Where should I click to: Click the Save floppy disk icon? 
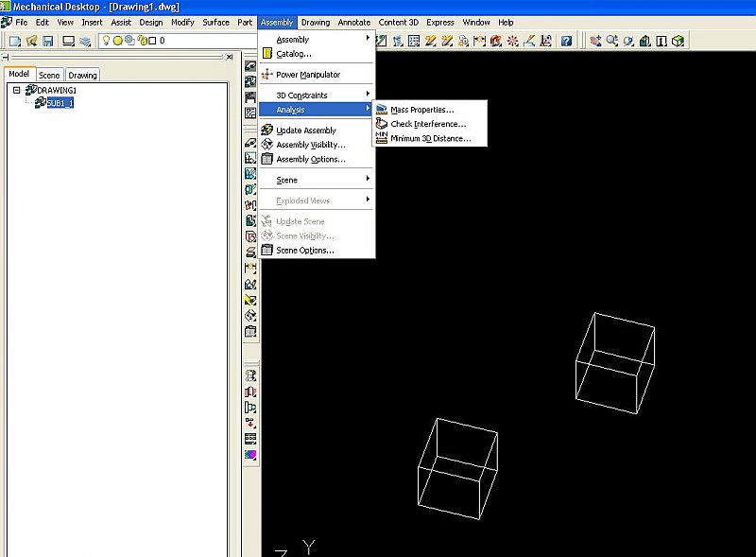pyautogui.click(x=47, y=41)
